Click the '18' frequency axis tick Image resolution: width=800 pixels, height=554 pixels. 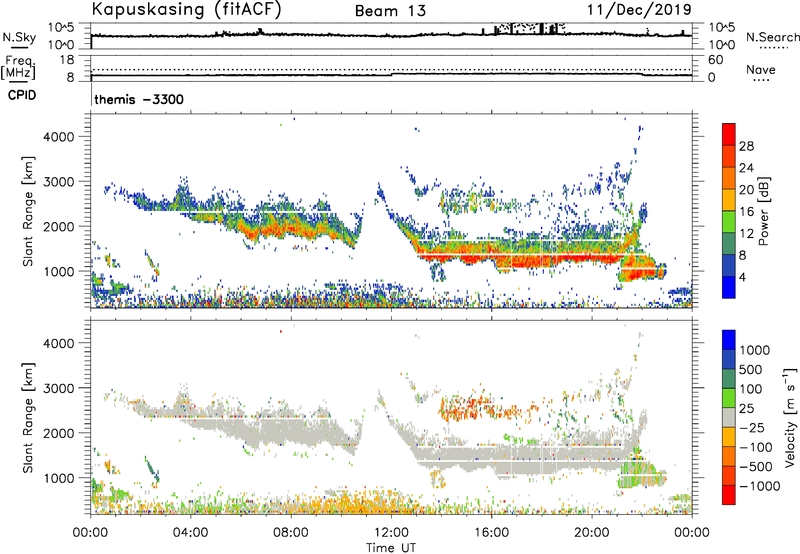coord(67,60)
